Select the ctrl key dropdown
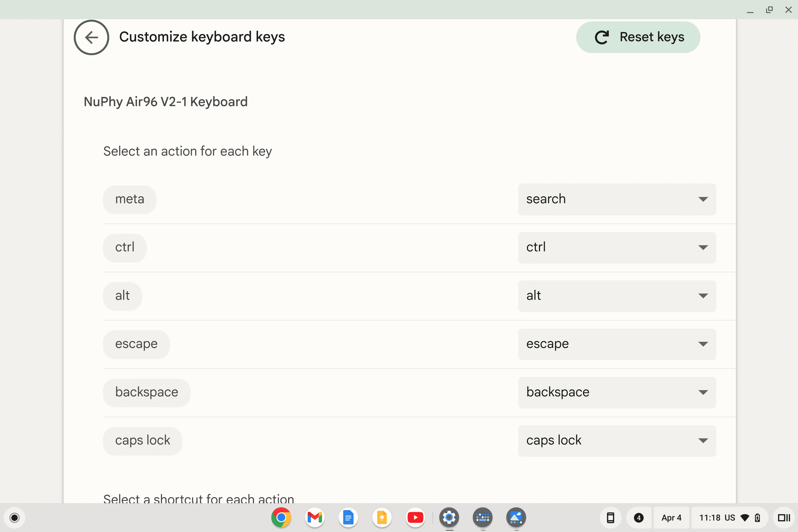 click(x=617, y=248)
